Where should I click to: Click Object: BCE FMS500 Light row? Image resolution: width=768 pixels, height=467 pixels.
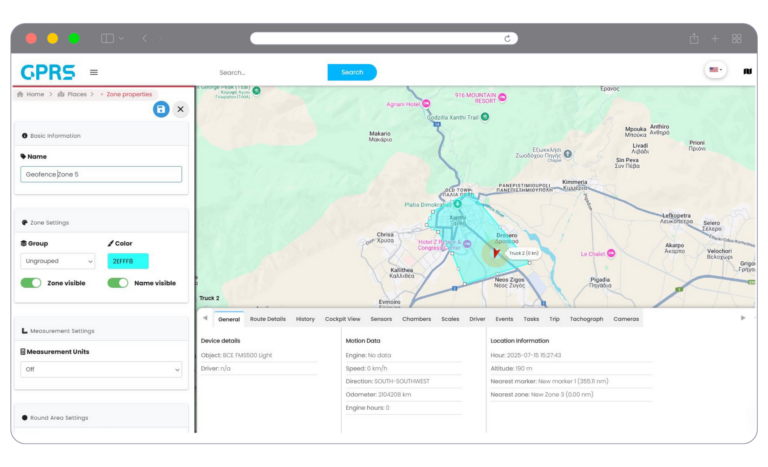click(x=258, y=355)
